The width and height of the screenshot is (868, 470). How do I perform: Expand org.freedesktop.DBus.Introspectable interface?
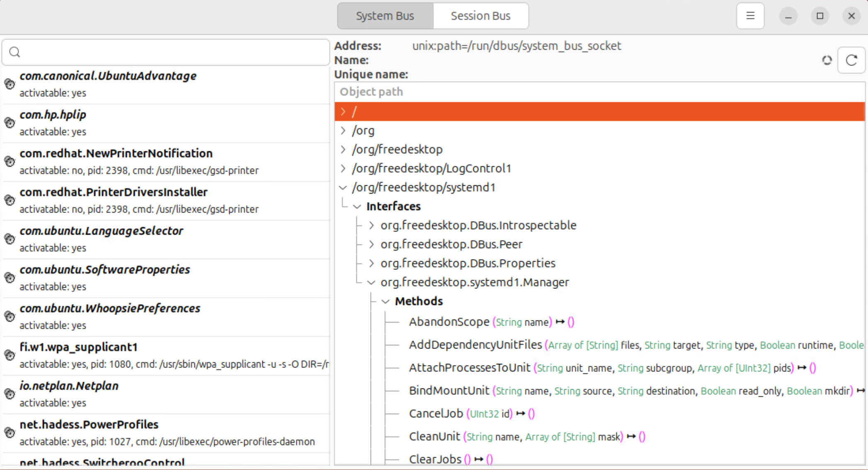tap(371, 225)
